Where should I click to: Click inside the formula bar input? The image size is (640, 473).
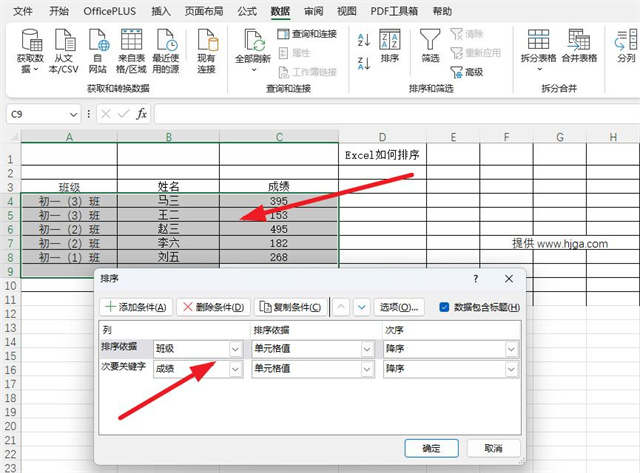coord(396,114)
